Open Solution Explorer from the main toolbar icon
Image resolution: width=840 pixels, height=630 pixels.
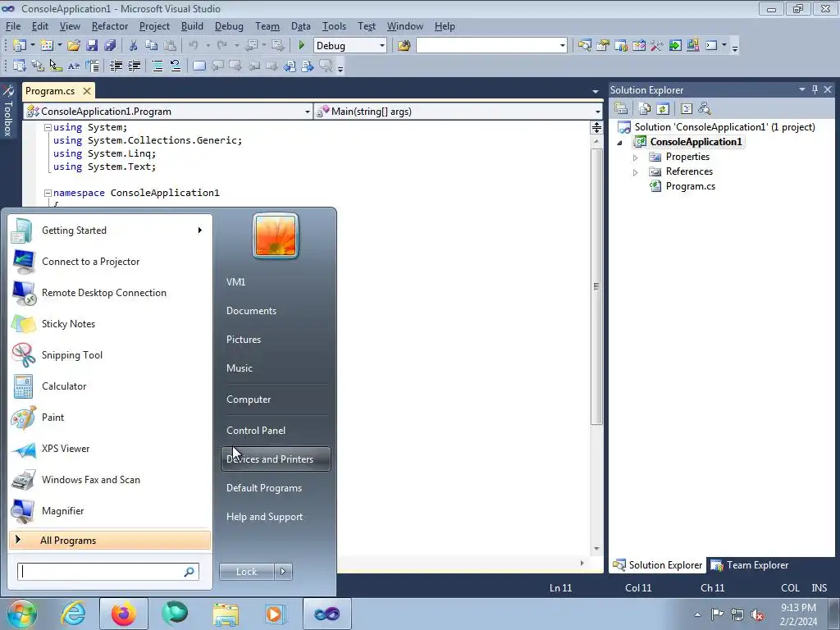[x=584, y=46]
